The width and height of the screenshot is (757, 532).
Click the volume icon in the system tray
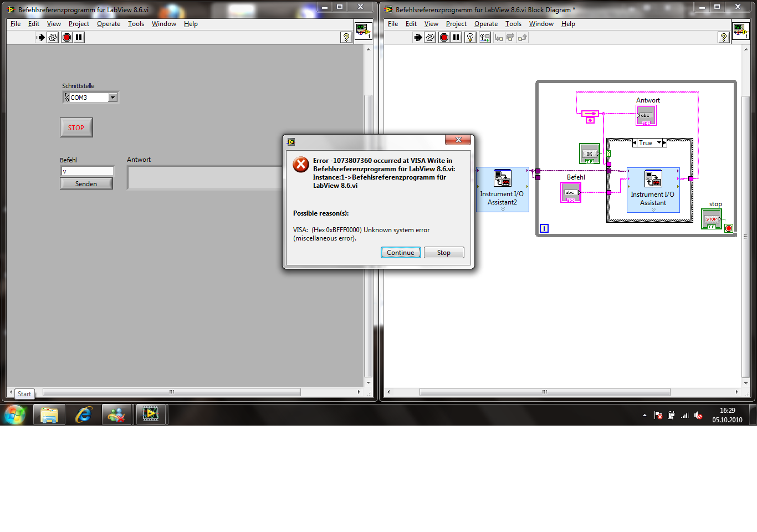coord(698,415)
